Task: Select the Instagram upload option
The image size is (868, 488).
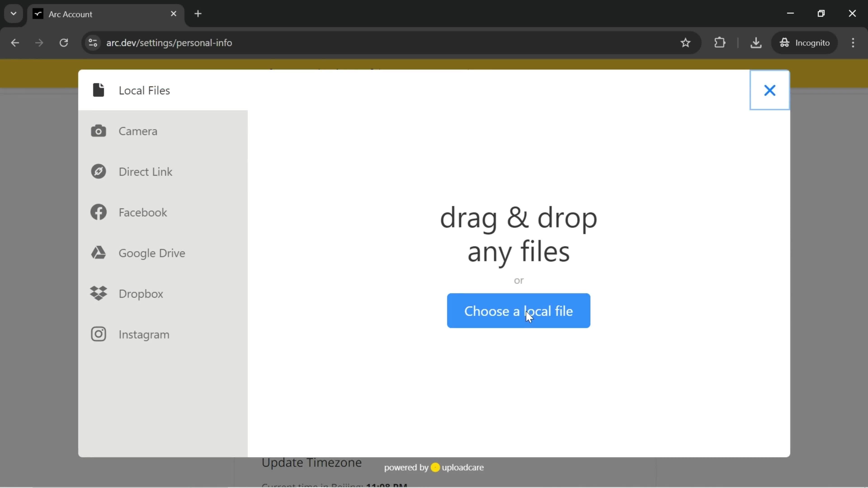Action: point(144,334)
